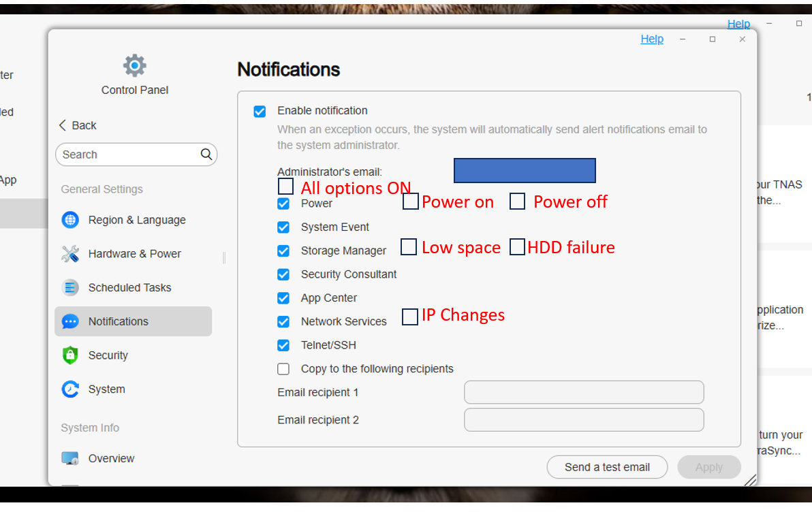Click the Control Panel gear icon
Image resolution: width=812 pixels, height=514 pixels.
[x=135, y=66]
